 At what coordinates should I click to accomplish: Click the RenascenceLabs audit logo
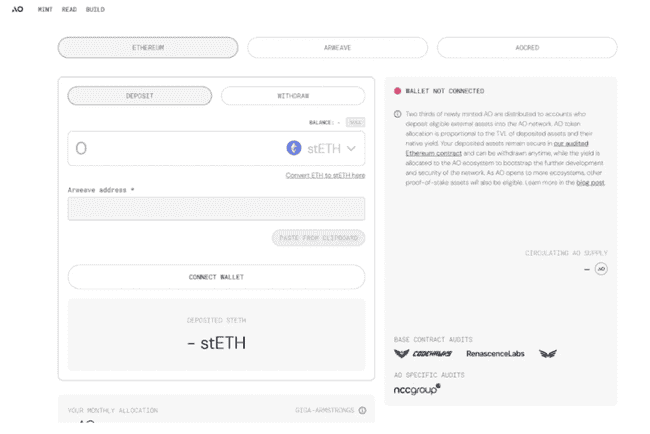(495, 354)
